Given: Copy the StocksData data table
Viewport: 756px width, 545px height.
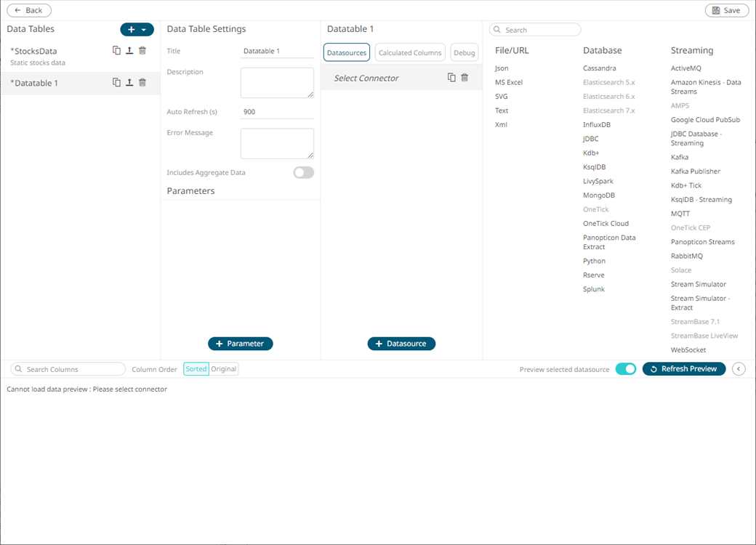Looking at the screenshot, I should (x=116, y=51).
